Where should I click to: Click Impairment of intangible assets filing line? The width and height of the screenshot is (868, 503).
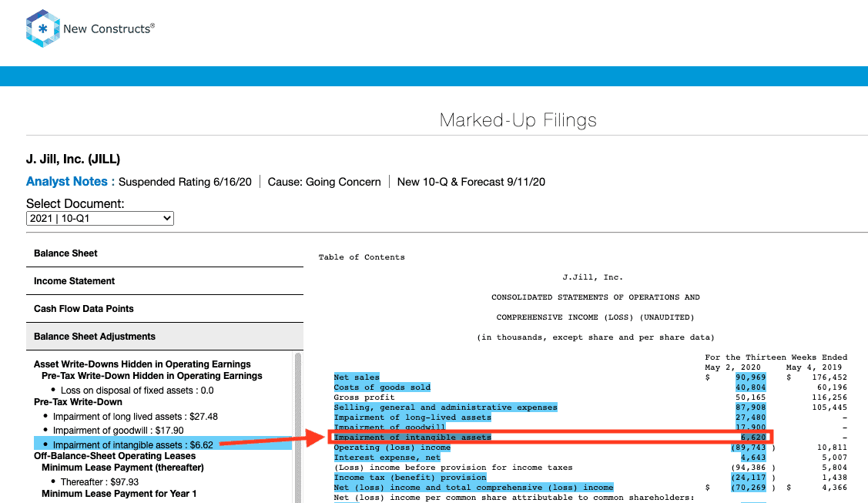pyautogui.click(x=412, y=438)
